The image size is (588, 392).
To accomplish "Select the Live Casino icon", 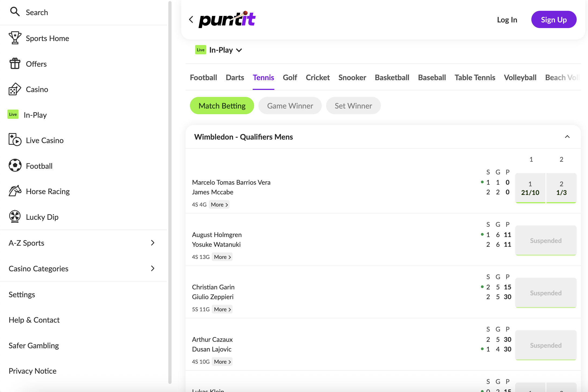I will [x=15, y=140].
